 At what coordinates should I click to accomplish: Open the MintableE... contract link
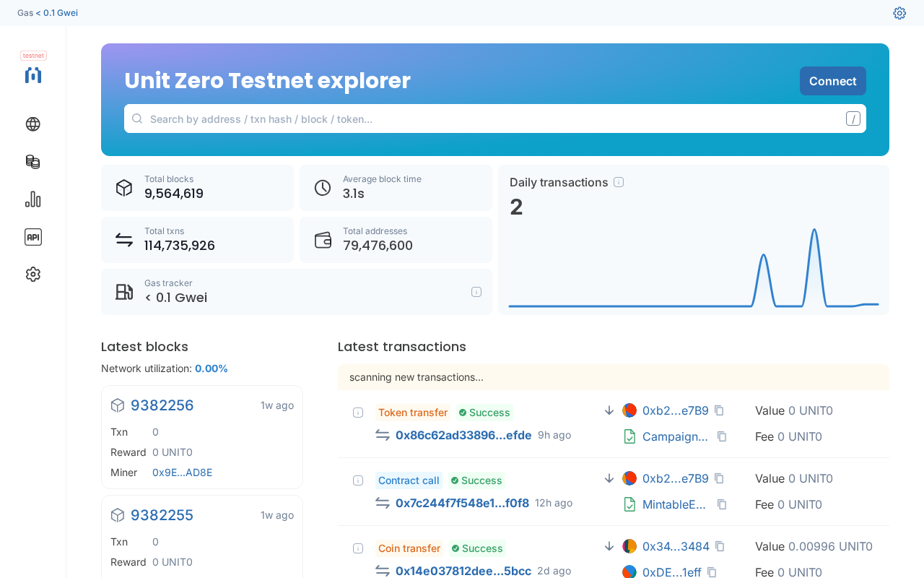tap(676, 504)
